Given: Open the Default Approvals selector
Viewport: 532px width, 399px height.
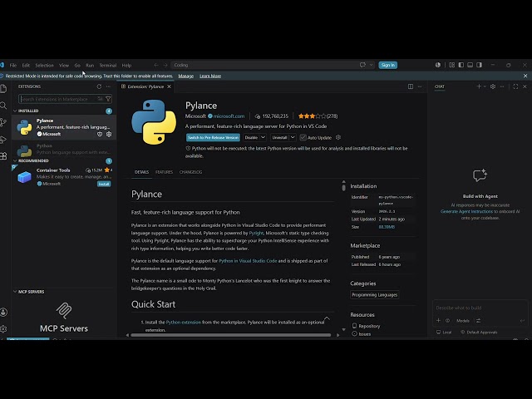Looking at the screenshot, I should click(479, 332).
